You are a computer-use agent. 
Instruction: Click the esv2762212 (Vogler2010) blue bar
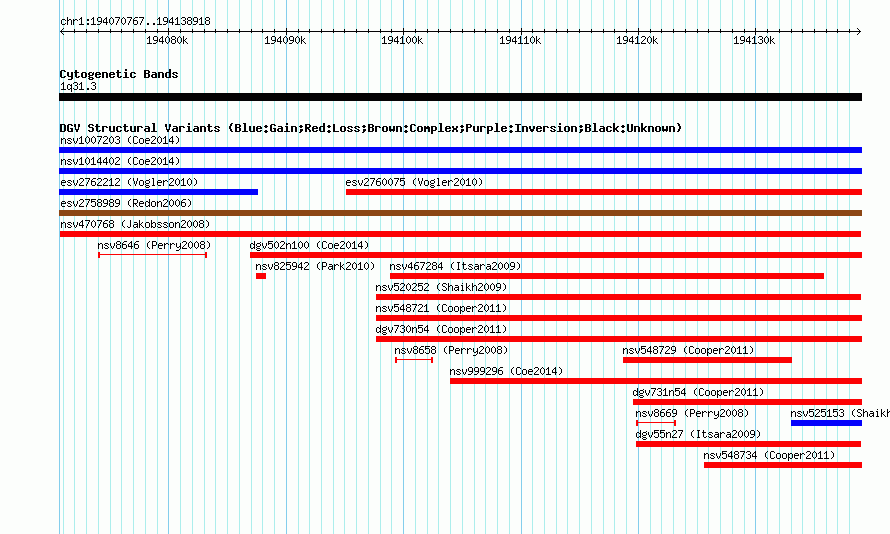[158, 192]
